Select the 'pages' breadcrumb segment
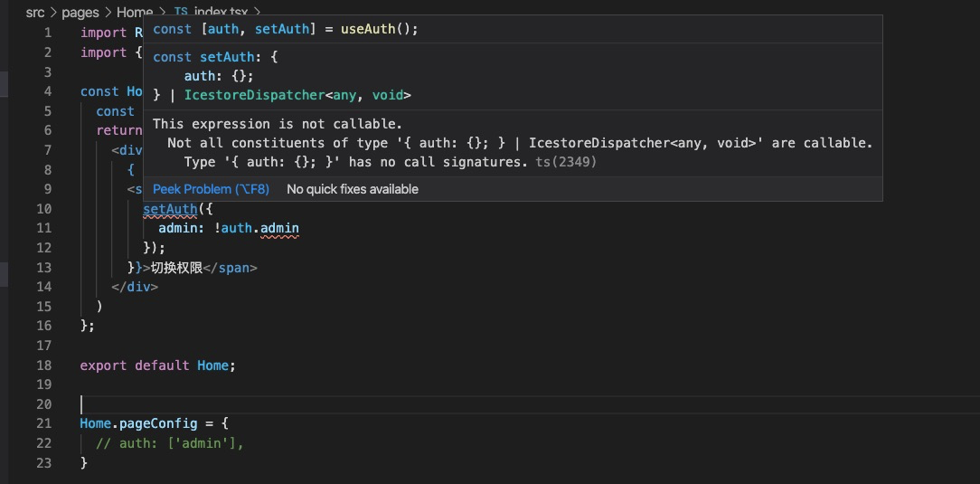The height and width of the screenshot is (484, 980). pos(80,13)
